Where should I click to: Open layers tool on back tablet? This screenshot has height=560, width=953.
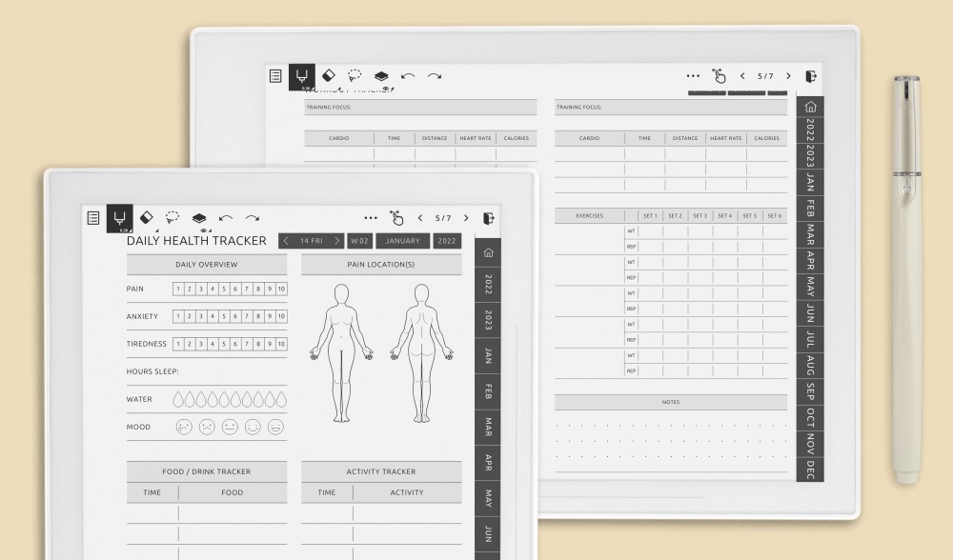click(381, 76)
